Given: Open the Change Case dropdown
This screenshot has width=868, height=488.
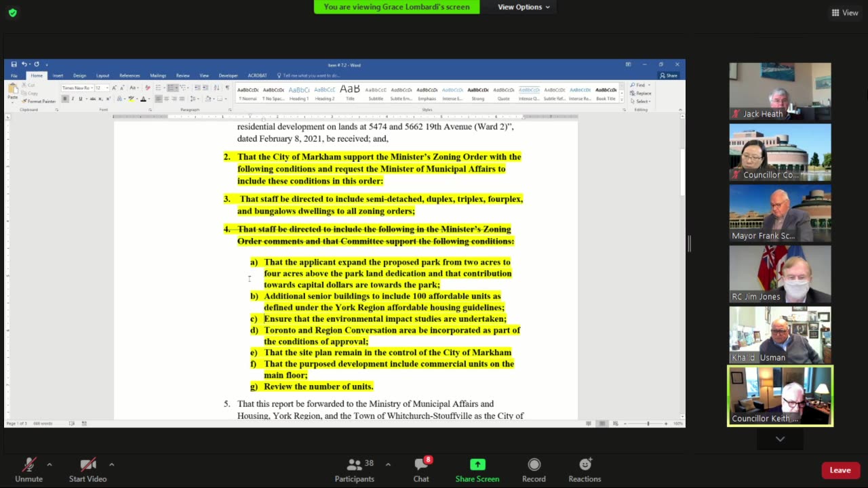Looking at the screenshot, I should click(x=134, y=88).
